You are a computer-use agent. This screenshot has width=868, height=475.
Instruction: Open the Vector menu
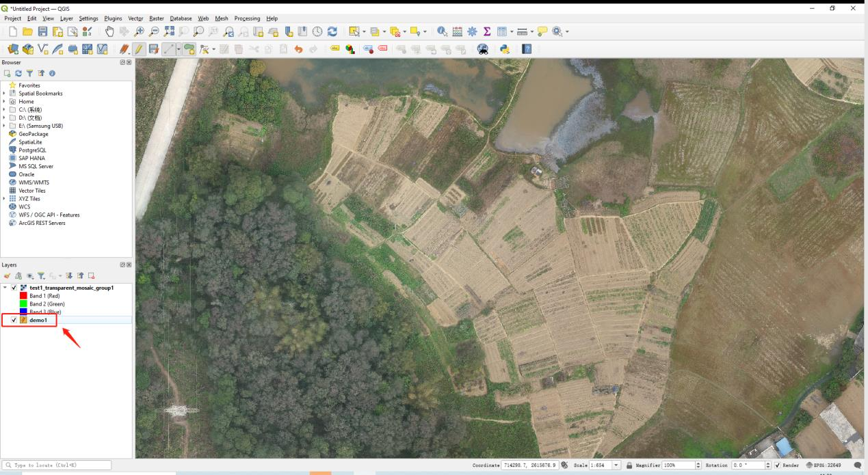click(135, 18)
